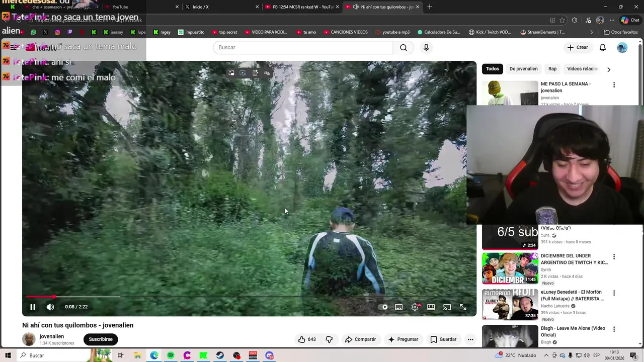This screenshot has width=644, height=362.
Task: Like the video with 643 likes
Action: pyautogui.click(x=307, y=339)
